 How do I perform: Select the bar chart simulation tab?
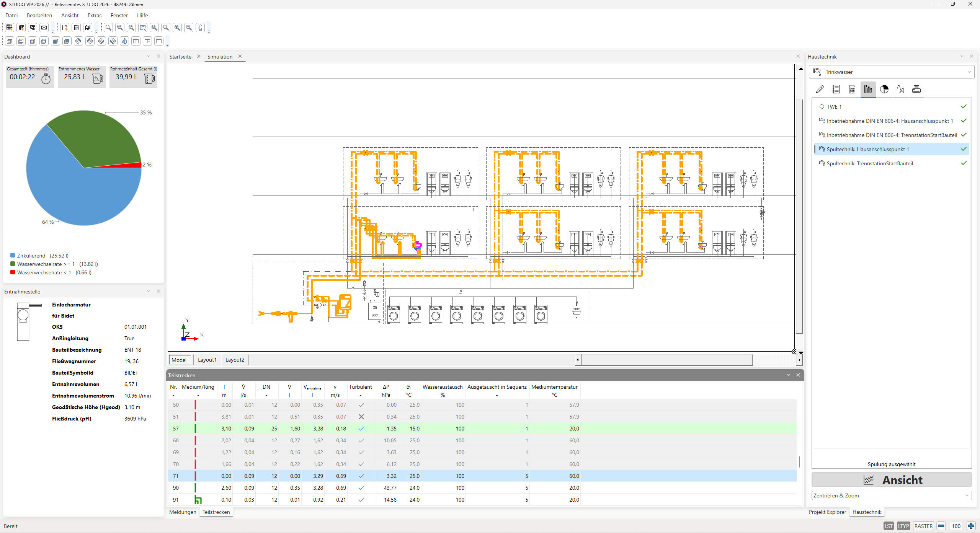[868, 89]
